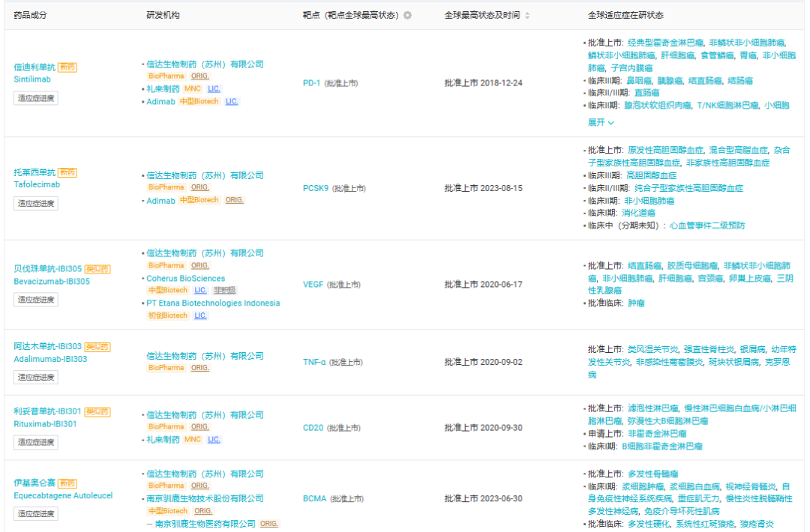The width and height of the screenshot is (810, 532).
Task: Open 贝伐珠单抗-IBI305 drug link
Action: pos(47,269)
